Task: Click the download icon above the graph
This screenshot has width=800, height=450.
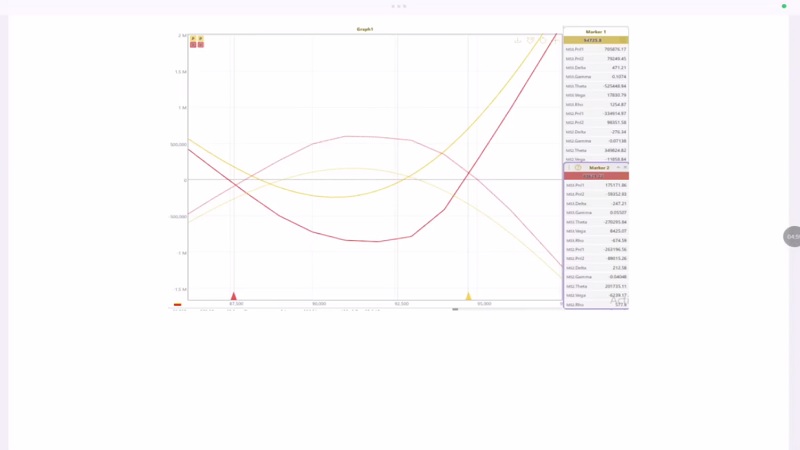Action: coord(518,40)
